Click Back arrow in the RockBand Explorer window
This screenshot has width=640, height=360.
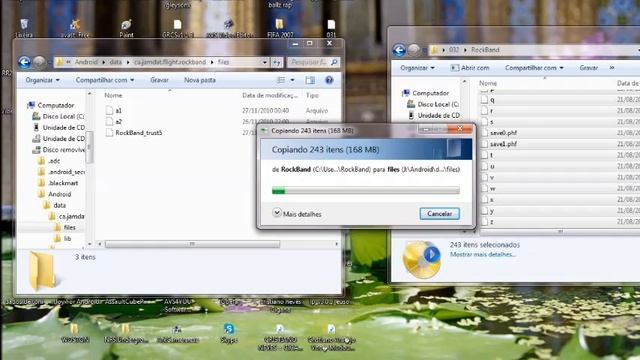coord(399,50)
